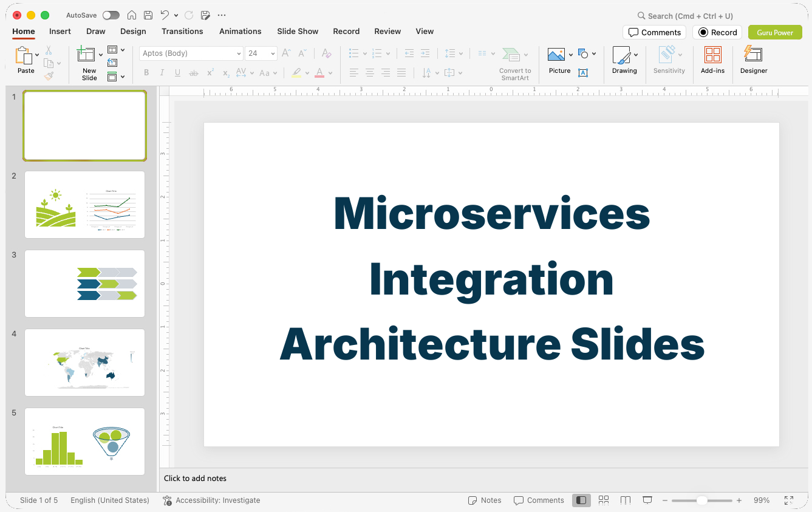This screenshot has width=812, height=512.
Task: Toggle Strikethrough formatting
Action: 194,73
